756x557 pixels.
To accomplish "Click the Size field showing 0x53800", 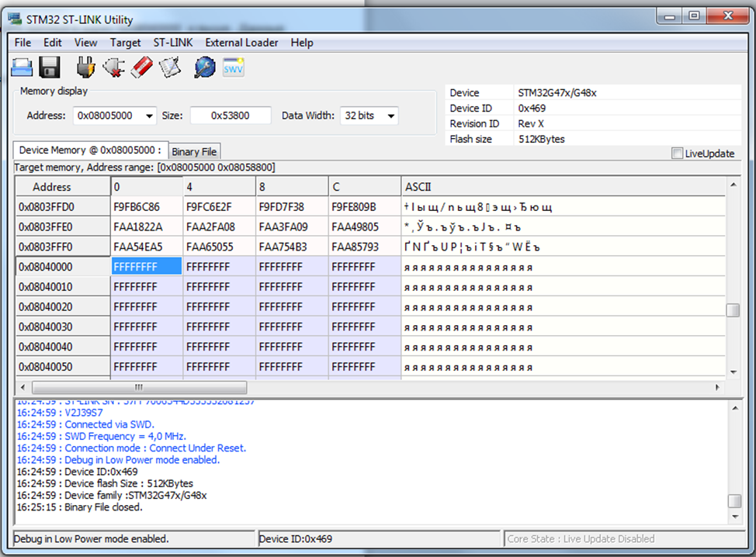I will click(x=231, y=116).
